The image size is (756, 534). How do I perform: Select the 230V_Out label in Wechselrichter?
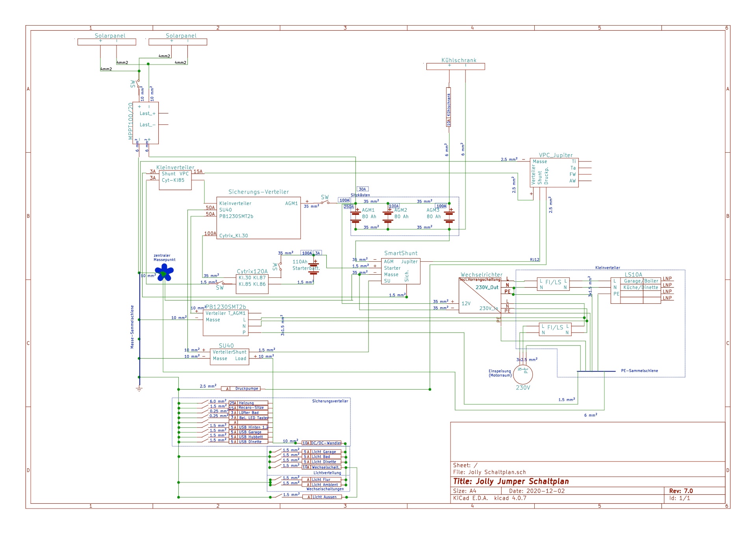pos(487,288)
